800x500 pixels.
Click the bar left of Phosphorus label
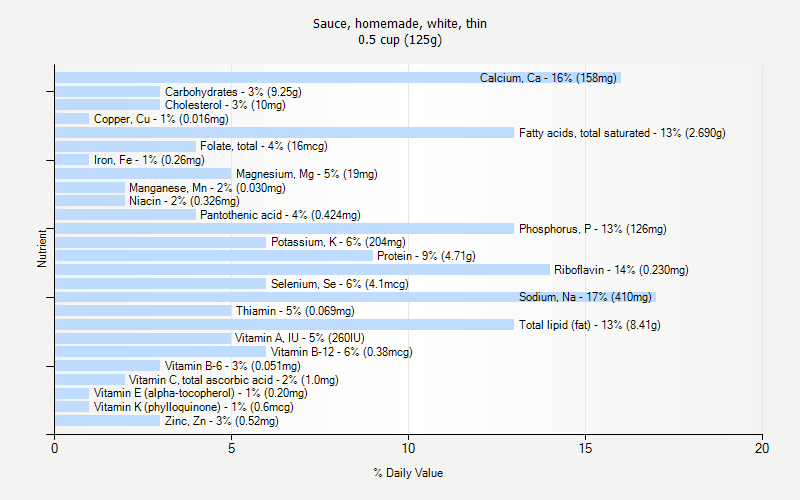click(x=285, y=229)
